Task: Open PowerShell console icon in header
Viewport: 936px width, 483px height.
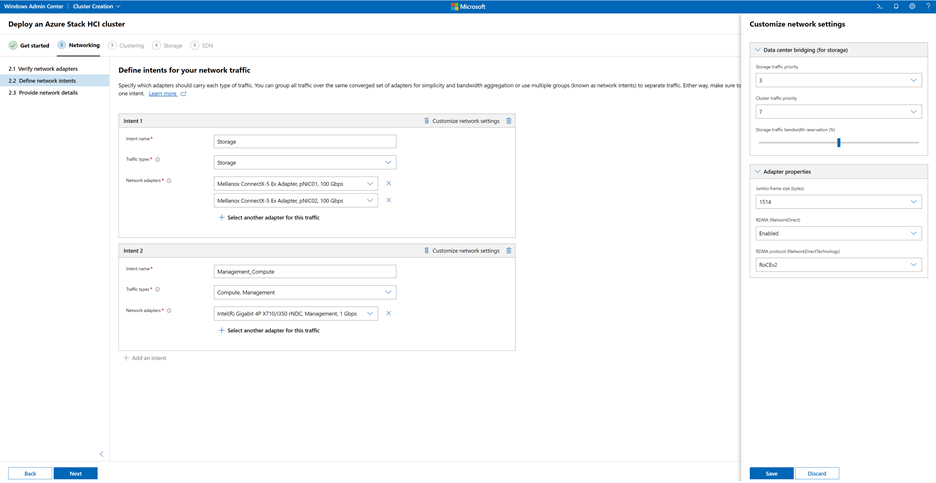Action: tap(879, 6)
